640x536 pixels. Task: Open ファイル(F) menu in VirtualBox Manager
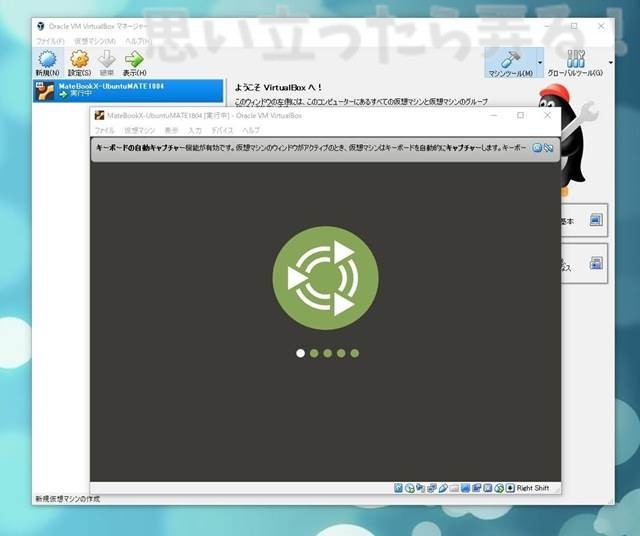pos(50,41)
